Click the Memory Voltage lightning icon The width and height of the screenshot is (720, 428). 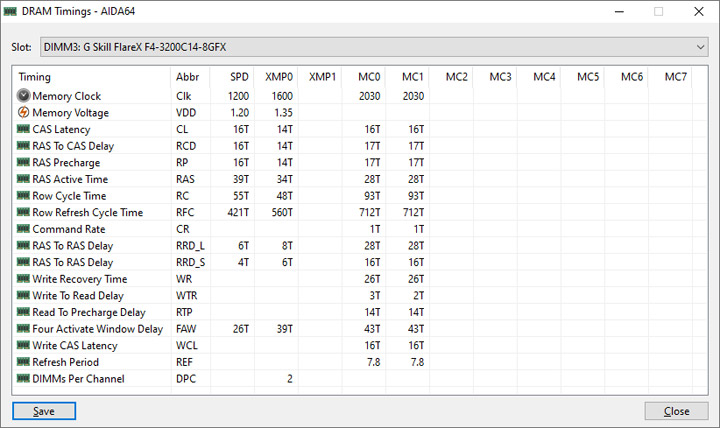23,112
